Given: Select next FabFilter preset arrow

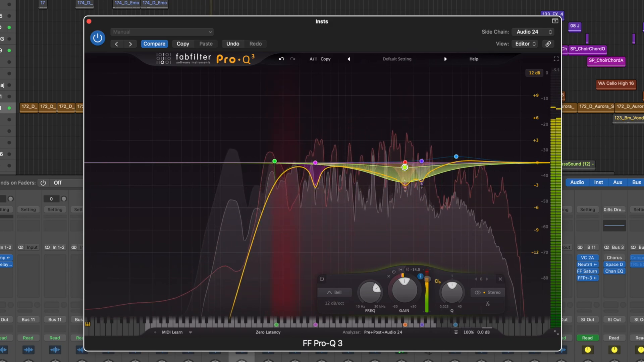Looking at the screenshot, I should [x=445, y=59].
